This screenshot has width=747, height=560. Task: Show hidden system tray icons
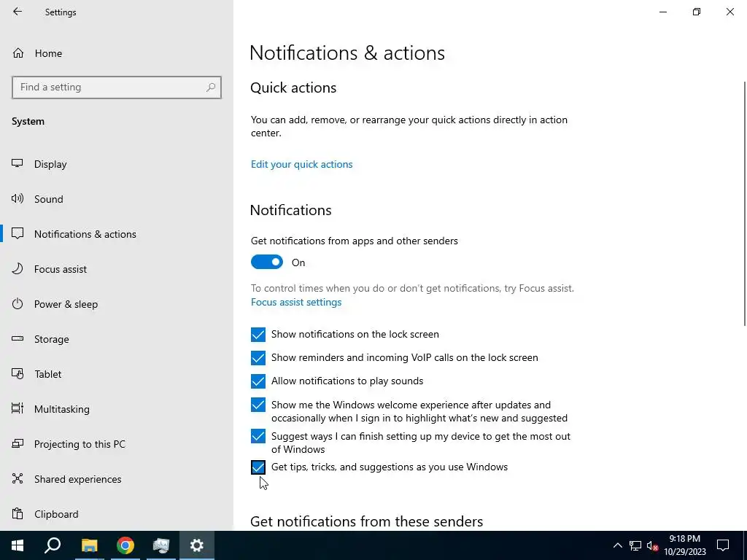tap(617, 545)
